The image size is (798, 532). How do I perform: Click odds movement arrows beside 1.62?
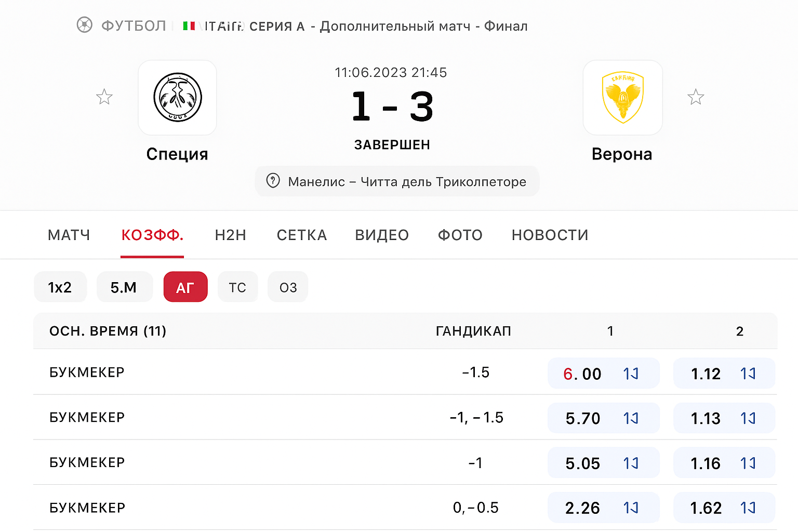748,508
